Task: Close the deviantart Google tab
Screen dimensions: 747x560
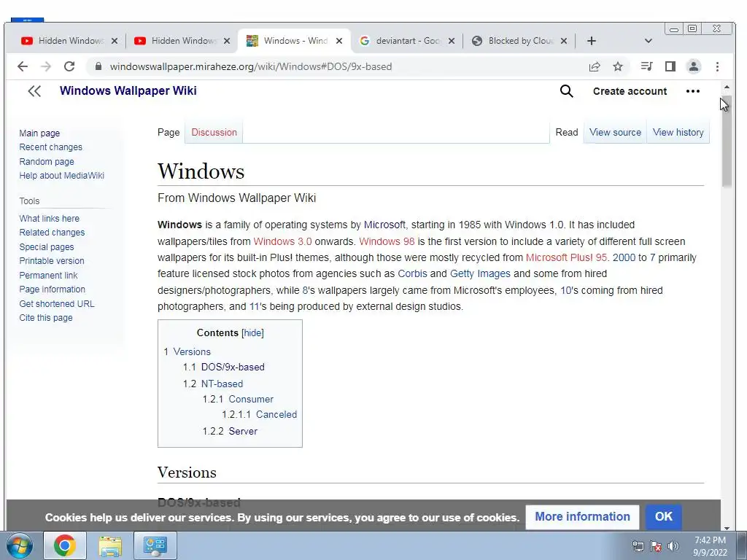Action: [452, 41]
